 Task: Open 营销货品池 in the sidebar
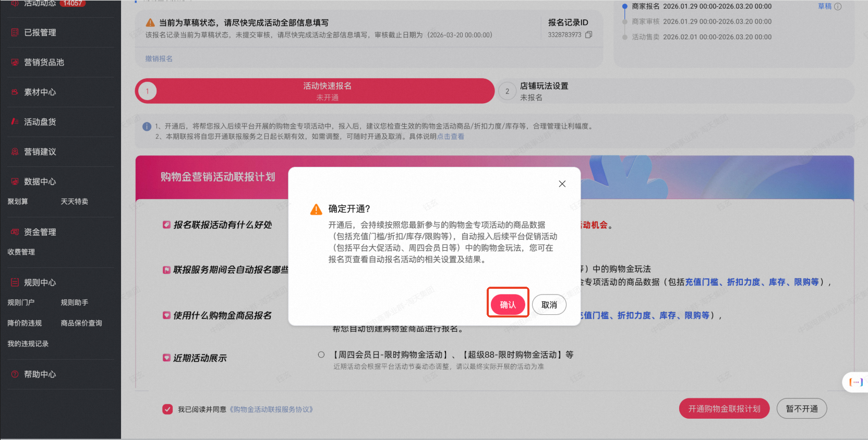(44, 62)
